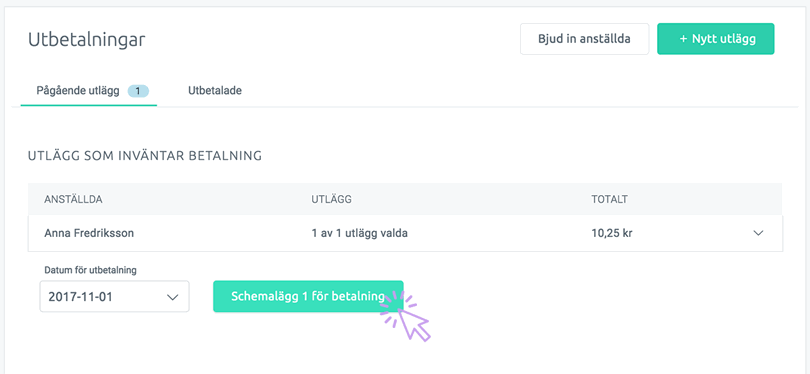Viewport: 810px width, 374px height.
Task: Select the Pågående utlägg tab
Action: click(x=89, y=91)
